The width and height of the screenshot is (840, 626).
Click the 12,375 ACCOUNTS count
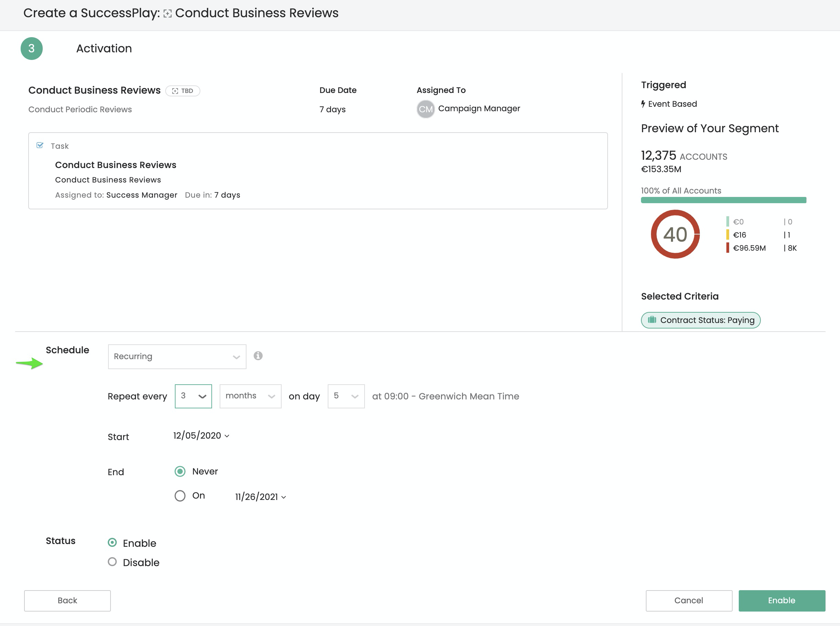(684, 155)
